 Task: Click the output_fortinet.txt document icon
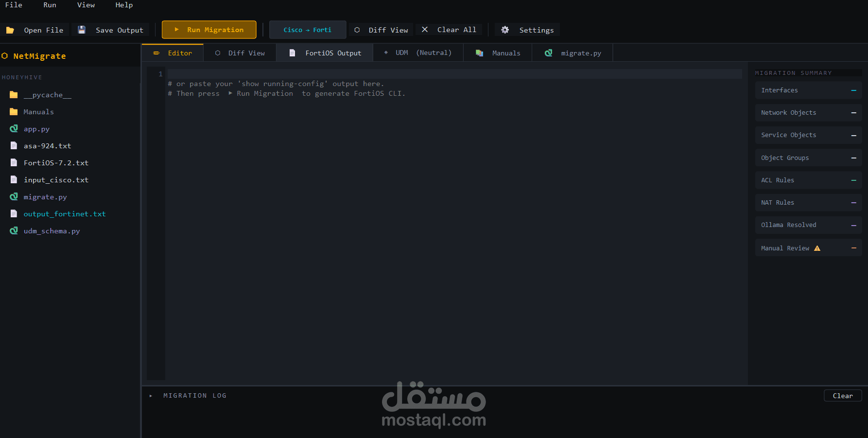pos(14,214)
